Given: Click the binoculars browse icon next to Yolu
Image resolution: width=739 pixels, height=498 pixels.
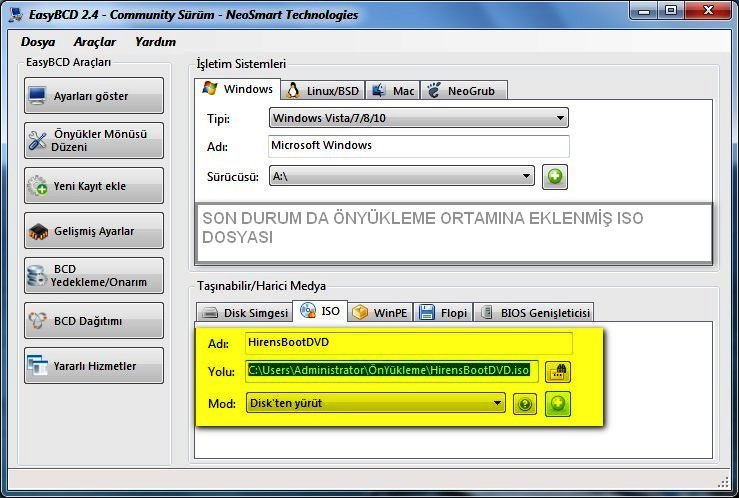Looking at the screenshot, I should [x=558, y=372].
